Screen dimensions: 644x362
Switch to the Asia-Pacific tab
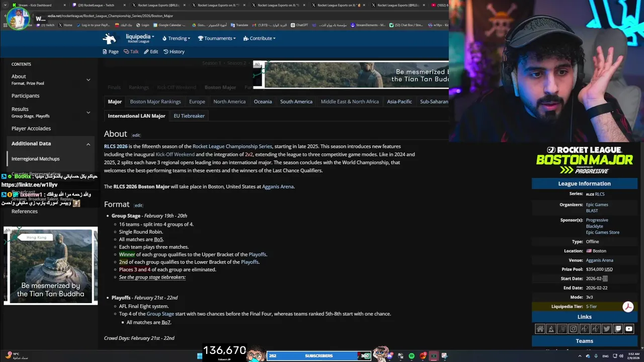pyautogui.click(x=399, y=102)
